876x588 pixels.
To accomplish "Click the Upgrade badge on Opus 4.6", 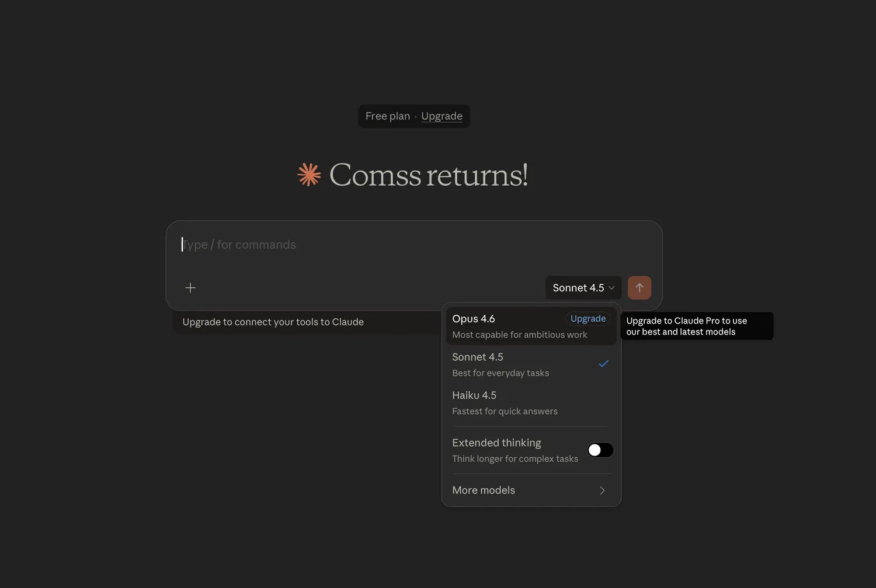I will 588,318.
